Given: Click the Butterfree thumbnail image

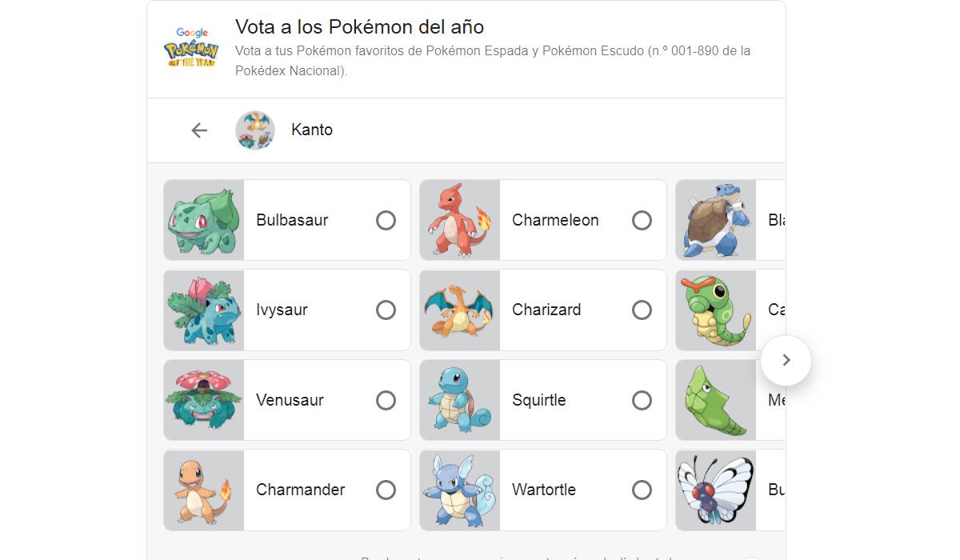Looking at the screenshot, I should tap(717, 489).
